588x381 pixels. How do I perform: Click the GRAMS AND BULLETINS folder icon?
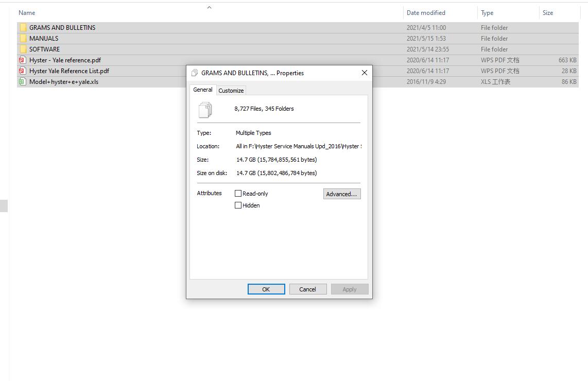23,27
